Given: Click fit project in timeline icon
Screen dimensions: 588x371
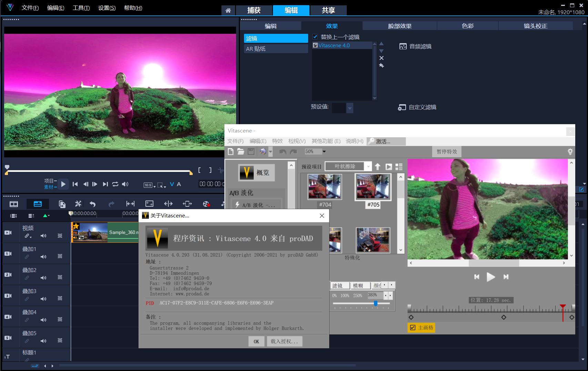Looking at the screenshot, I should pos(149,204).
